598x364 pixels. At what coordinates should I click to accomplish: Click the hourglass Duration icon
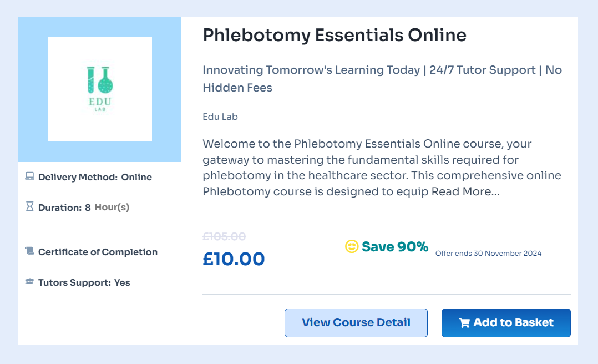tap(30, 207)
